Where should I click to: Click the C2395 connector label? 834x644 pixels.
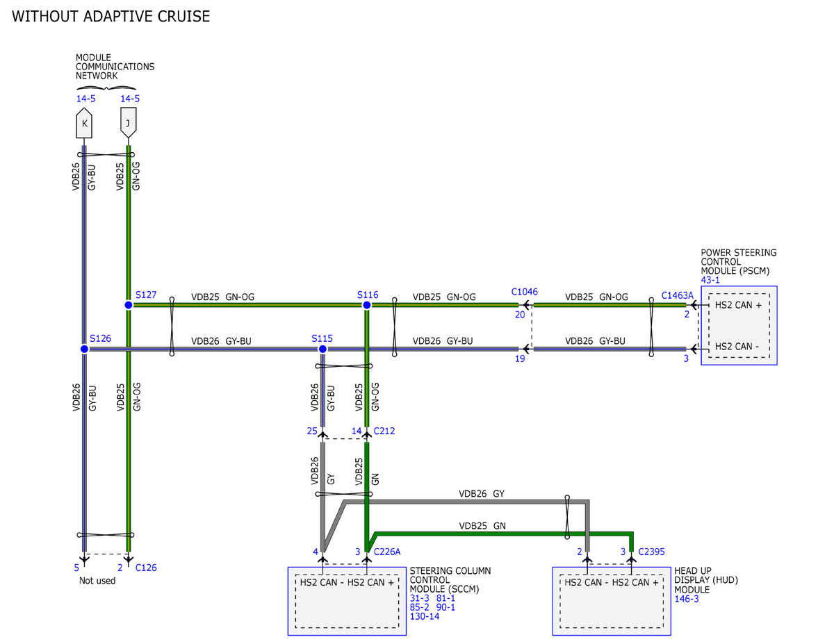(651, 552)
